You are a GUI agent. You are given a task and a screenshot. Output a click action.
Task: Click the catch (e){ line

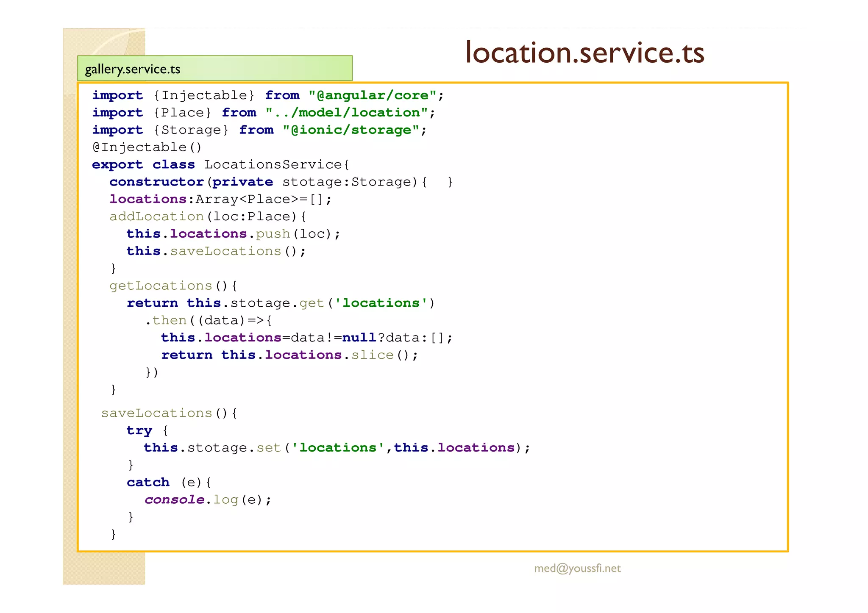169,483
